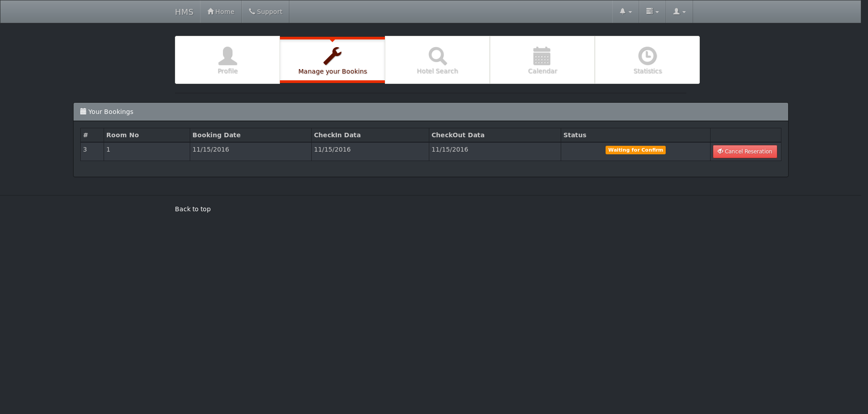Click the house icon next to Home
The height and width of the screenshot is (414, 868).
click(210, 11)
